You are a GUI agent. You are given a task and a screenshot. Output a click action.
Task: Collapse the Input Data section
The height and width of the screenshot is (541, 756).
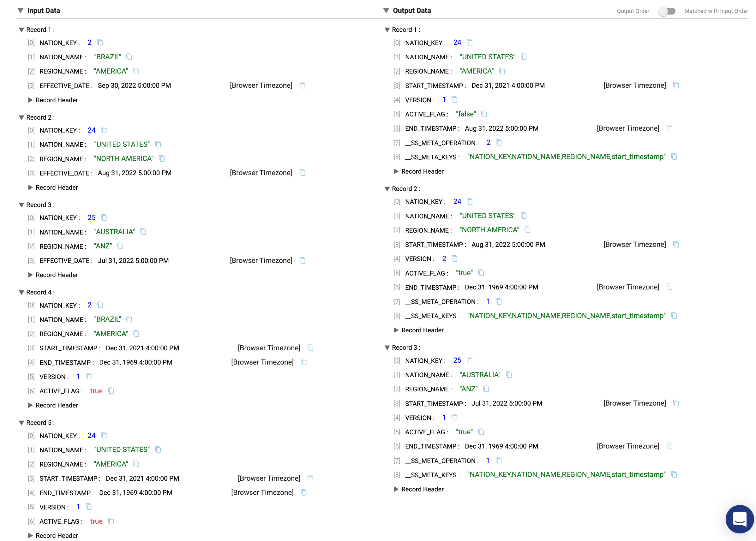tap(21, 11)
